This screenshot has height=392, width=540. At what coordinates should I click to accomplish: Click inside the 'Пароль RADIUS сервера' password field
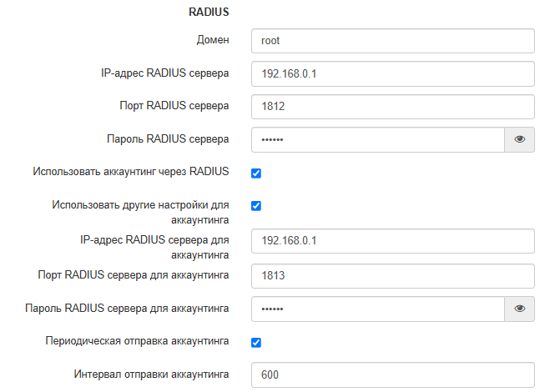click(x=378, y=139)
